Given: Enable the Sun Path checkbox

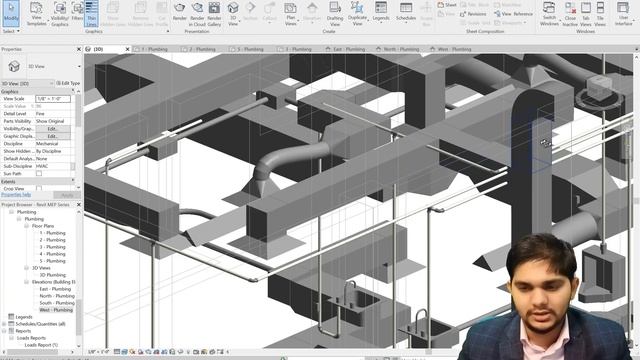Looking at the screenshot, I should pyautogui.click(x=39, y=173).
